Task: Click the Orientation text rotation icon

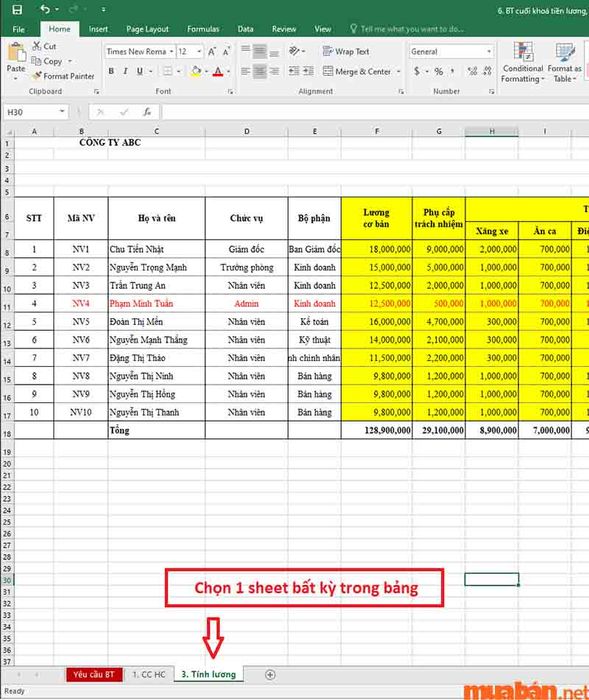Action: pyautogui.click(x=294, y=51)
